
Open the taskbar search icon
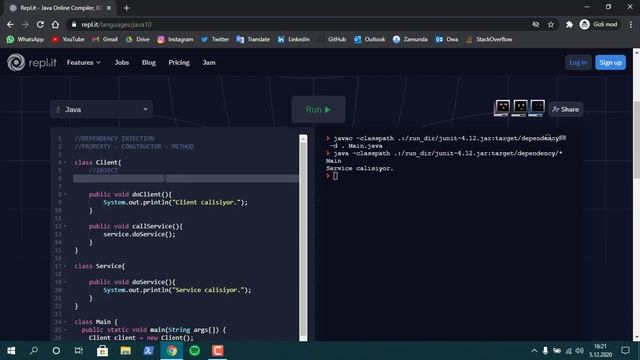point(34,351)
